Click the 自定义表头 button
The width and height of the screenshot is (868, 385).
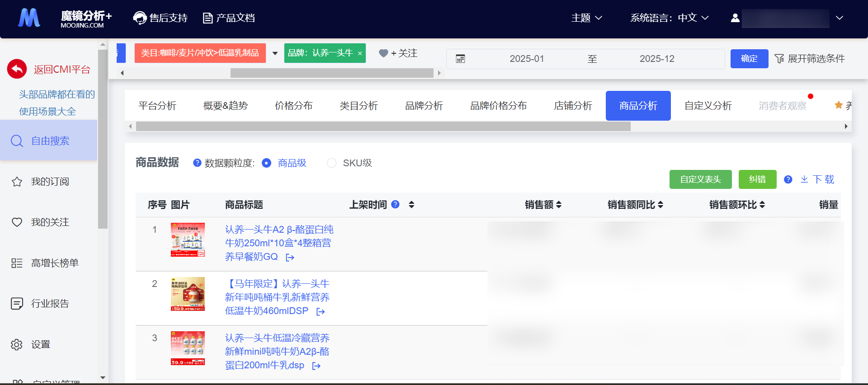click(701, 179)
